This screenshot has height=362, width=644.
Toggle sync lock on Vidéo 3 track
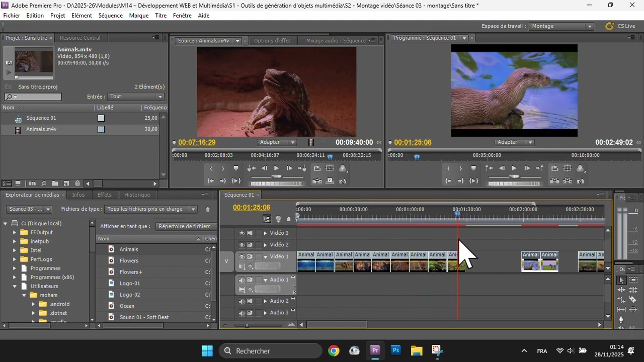(x=250, y=233)
